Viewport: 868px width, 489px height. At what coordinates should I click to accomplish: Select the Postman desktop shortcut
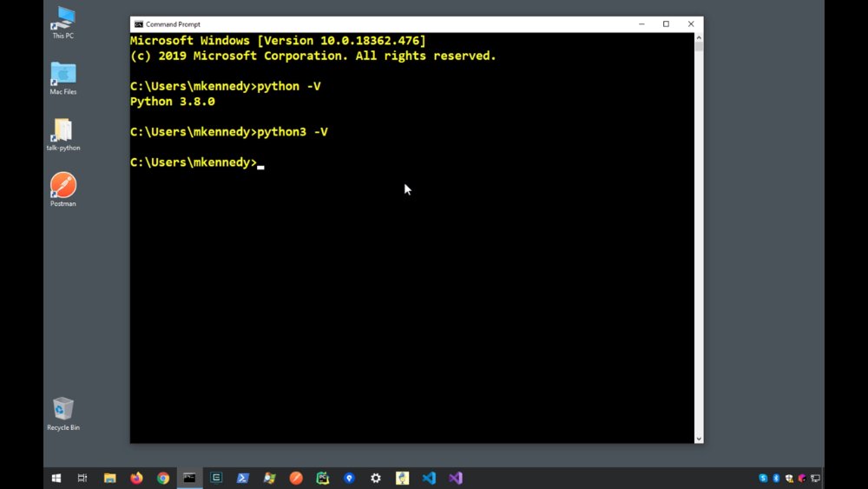(63, 189)
